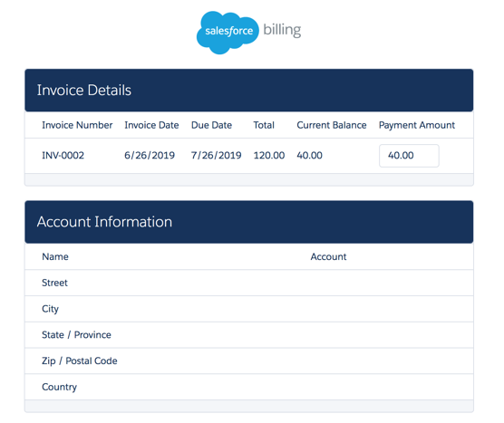Click the Zip / Postal Code label

tap(80, 361)
